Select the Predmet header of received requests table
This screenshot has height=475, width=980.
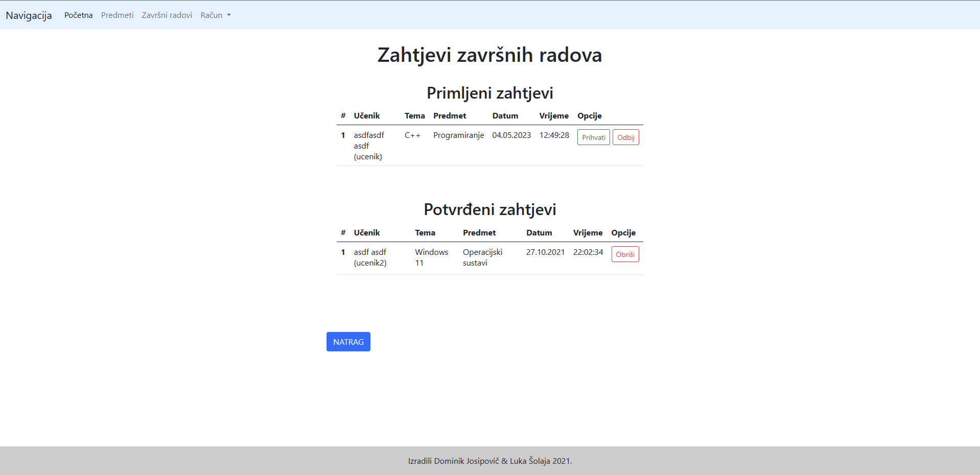coord(450,115)
